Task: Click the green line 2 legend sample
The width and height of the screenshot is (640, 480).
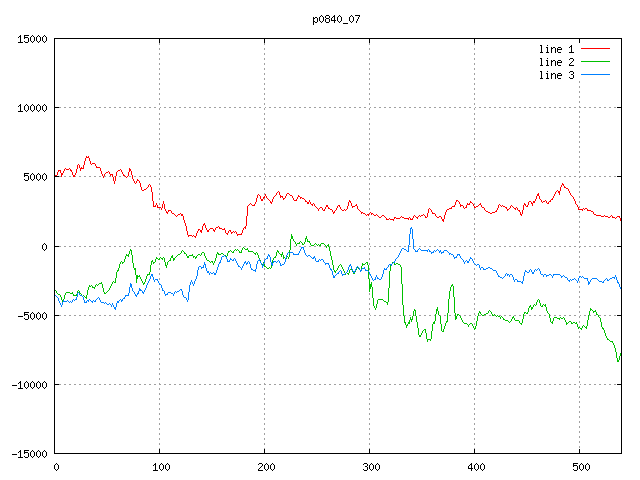Action: [x=595, y=62]
